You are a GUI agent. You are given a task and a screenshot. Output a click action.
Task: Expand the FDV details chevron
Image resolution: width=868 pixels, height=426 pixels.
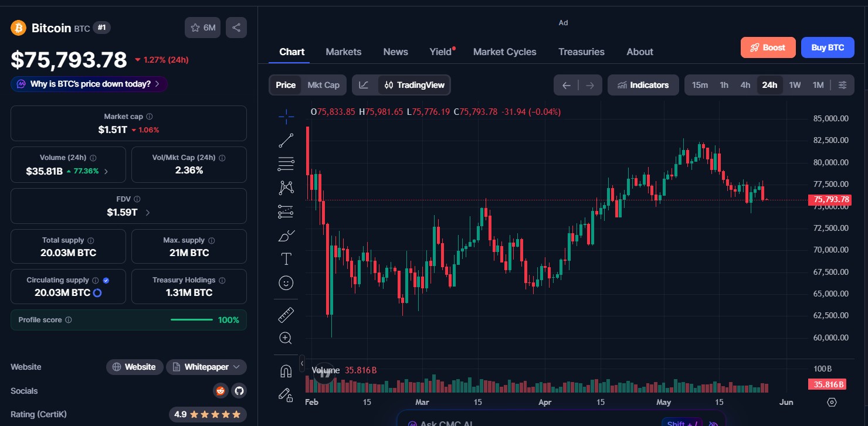pyautogui.click(x=147, y=213)
